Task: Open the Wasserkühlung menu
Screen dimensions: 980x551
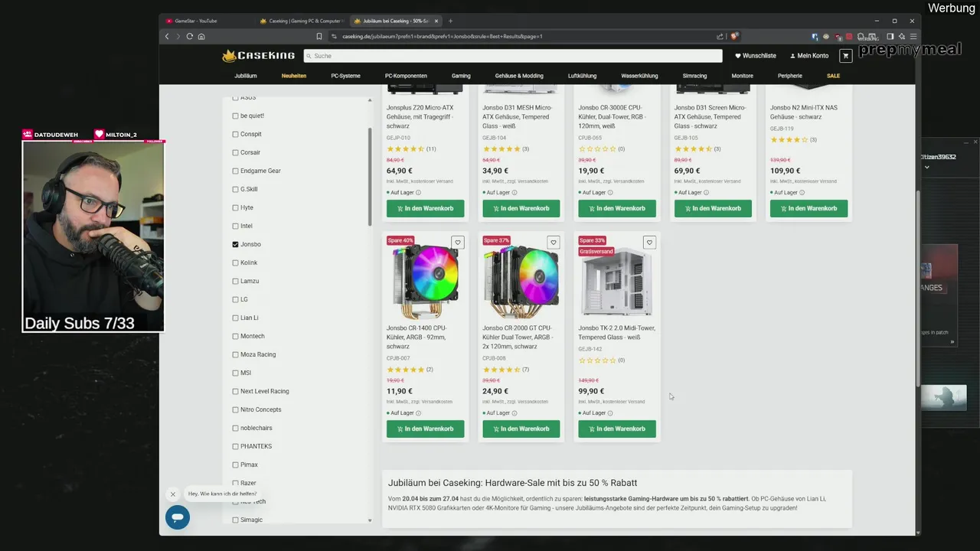Action: 639,76
